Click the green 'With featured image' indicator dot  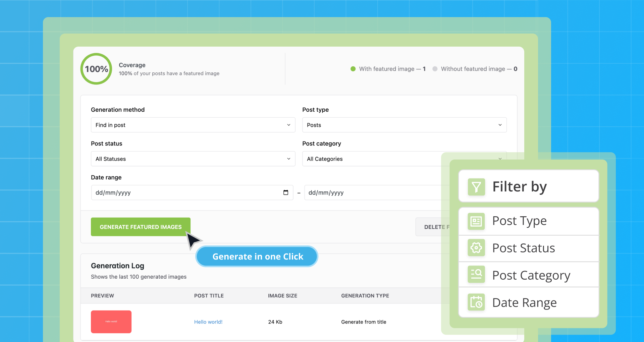point(353,69)
